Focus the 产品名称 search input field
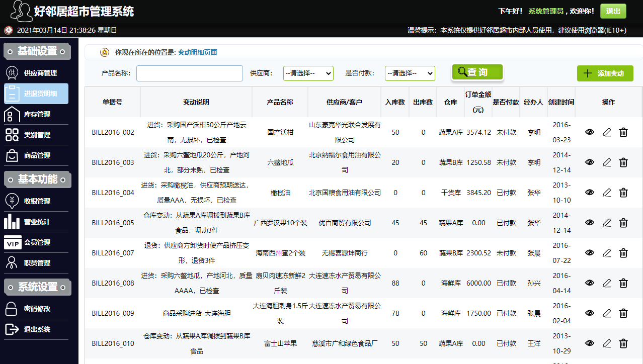 tap(190, 73)
